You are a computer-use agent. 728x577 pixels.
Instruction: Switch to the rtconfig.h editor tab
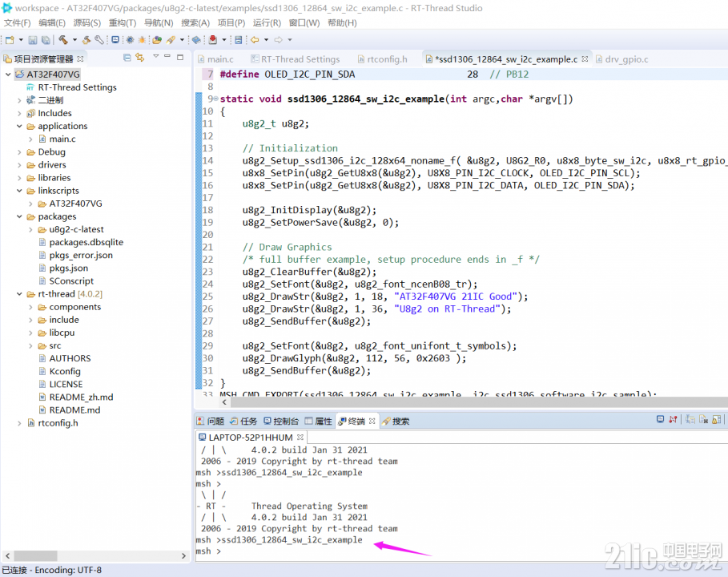[383, 59]
